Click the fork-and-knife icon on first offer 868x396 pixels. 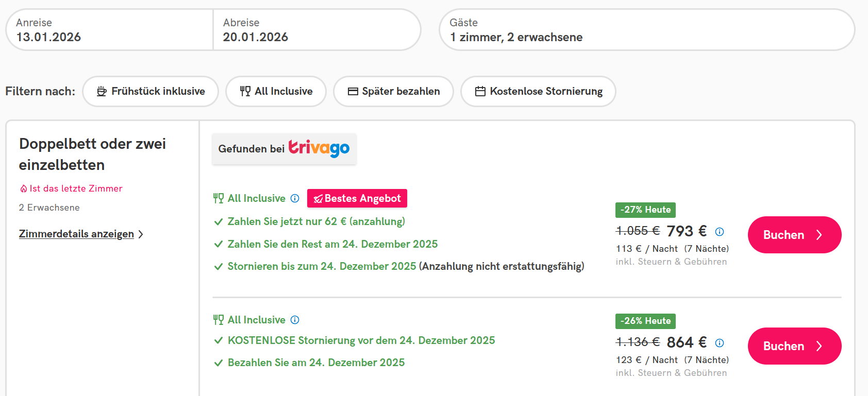coord(219,198)
